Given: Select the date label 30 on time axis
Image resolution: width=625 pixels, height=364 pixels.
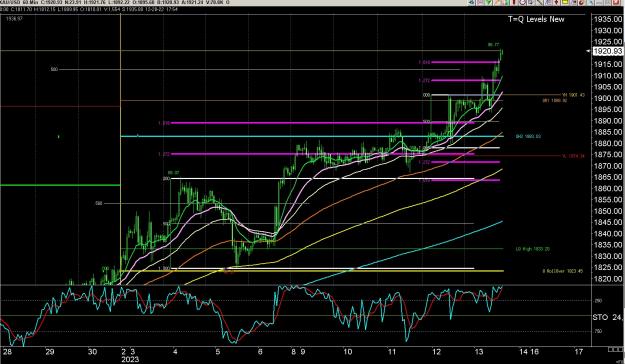Looking at the screenshot, I should tap(92, 352).
